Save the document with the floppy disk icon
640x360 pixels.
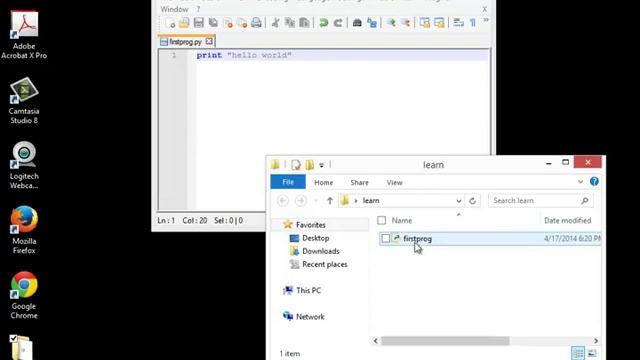(x=199, y=23)
